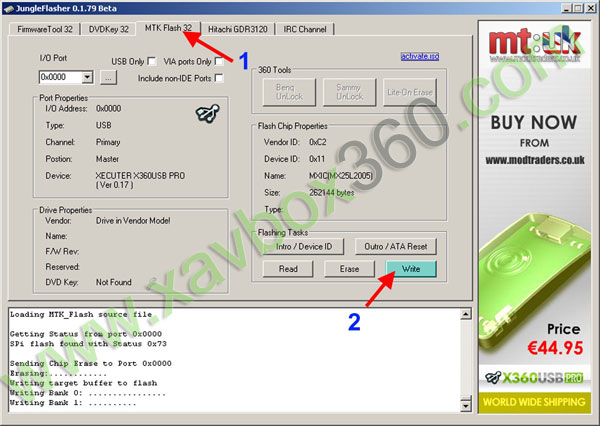
Task: Click the MXIC(MX25L2005) chip name
Action: point(341,176)
